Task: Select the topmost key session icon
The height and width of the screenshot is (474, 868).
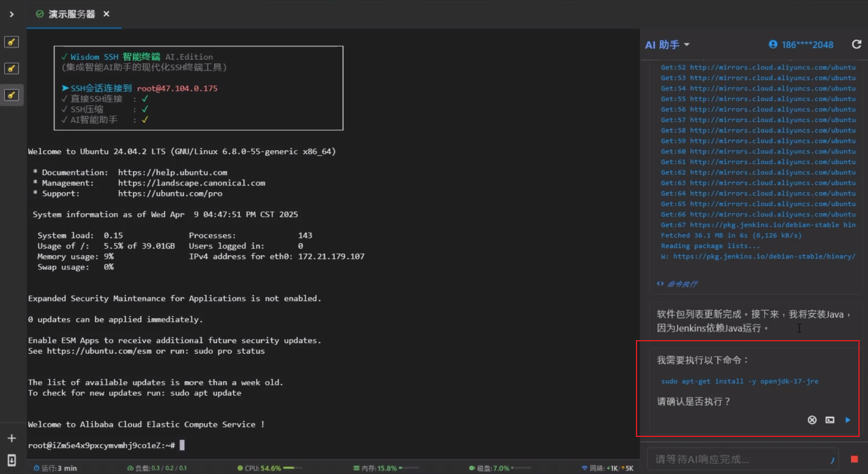Action: tap(11, 42)
